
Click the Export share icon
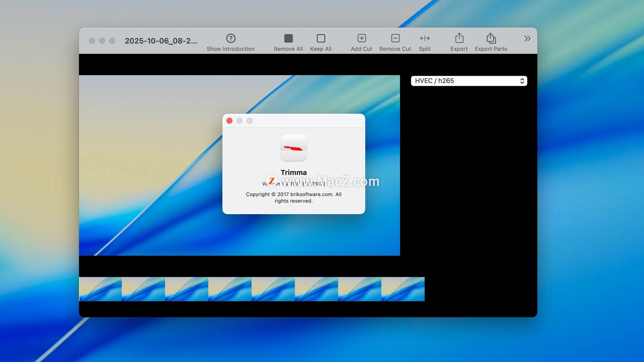coord(459,38)
